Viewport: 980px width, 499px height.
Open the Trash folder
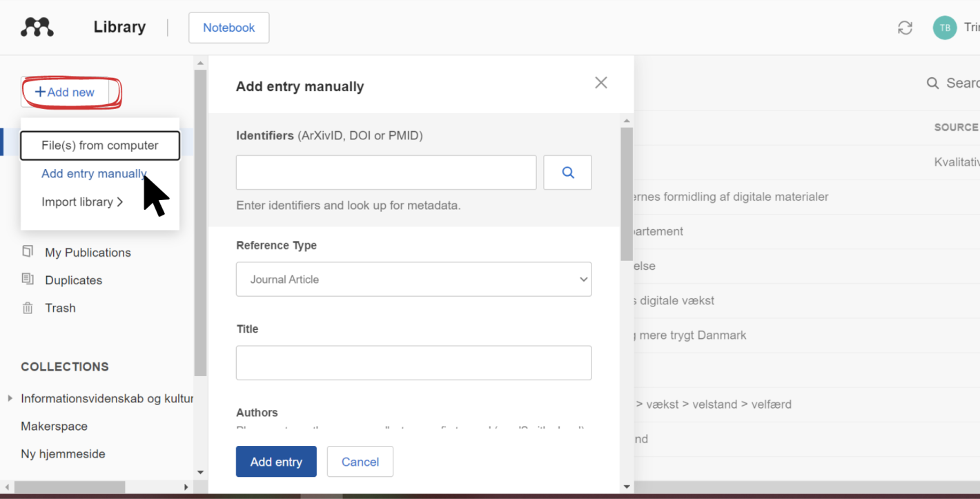(60, 308)
